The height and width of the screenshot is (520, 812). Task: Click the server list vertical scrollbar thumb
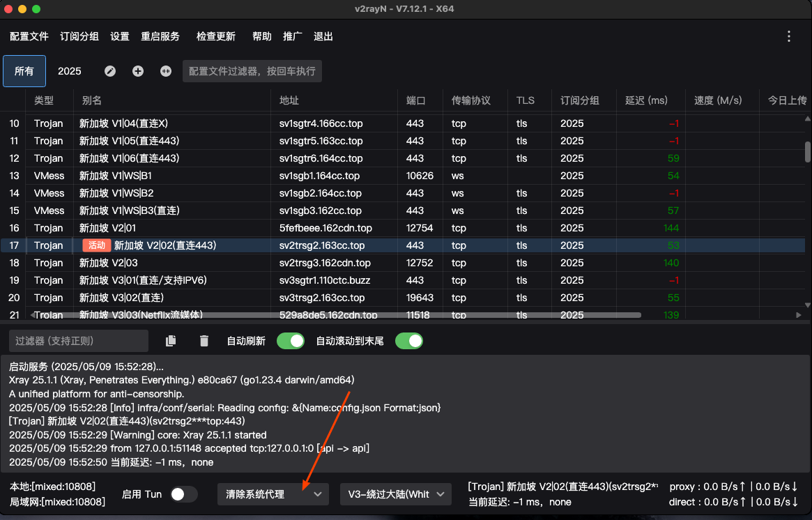tap(807, 152)
